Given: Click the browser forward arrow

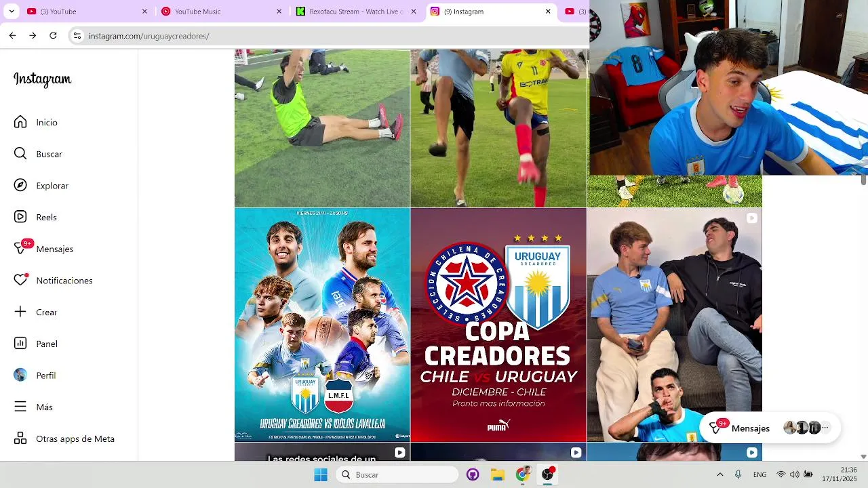Looking at the screenshot, I should tap(33, 35).
